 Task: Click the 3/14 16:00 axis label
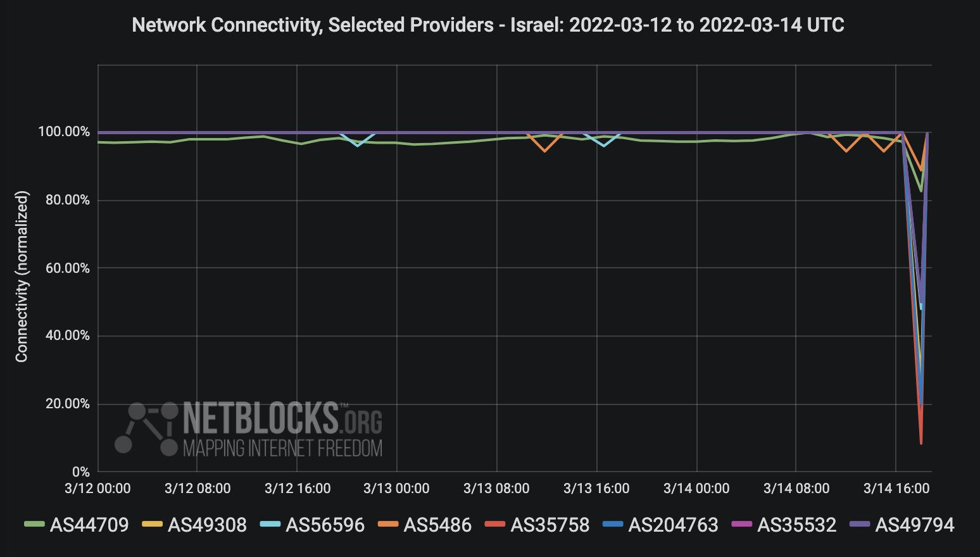click(x=896, y=488)
